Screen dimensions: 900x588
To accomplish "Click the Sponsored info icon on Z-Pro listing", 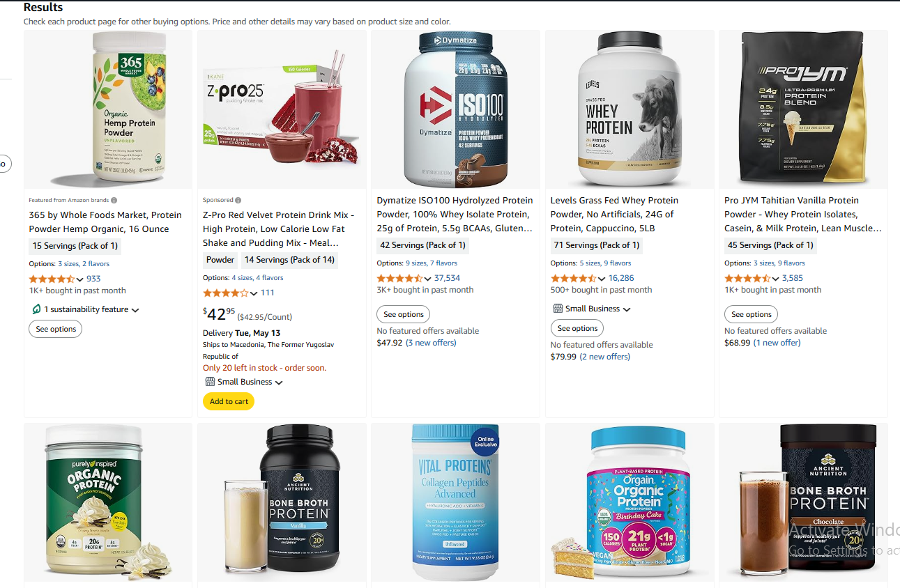I will 238,200.
